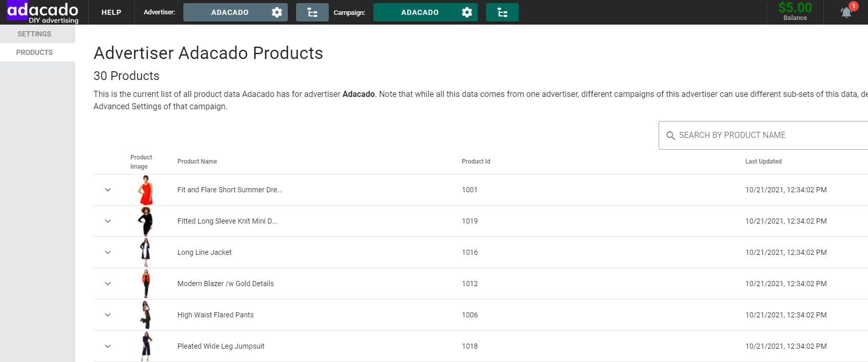868x362 pixels.
Task: Open advertiser Adacado settings gear
Action: pos(277,12)
